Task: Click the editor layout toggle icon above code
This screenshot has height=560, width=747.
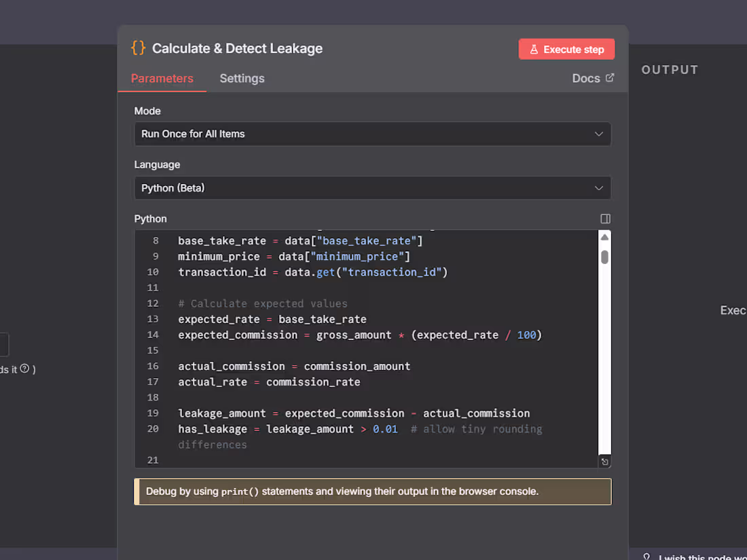Action: point(606,219)
